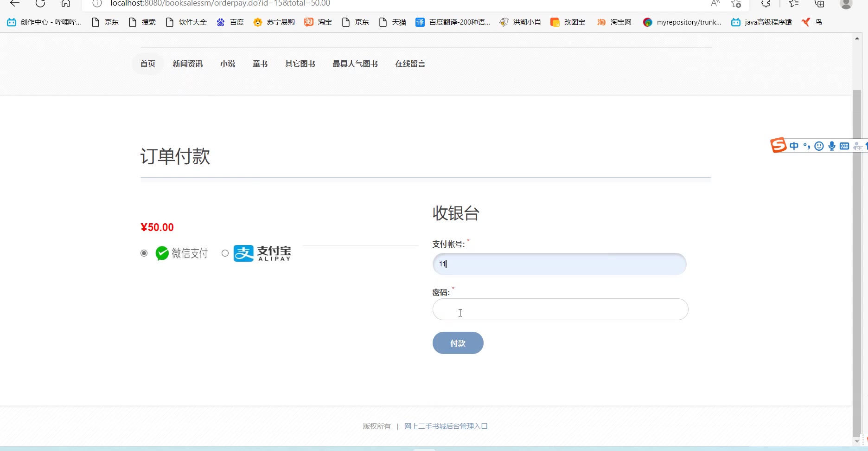Open the browser home page icon
Image resolution: width=868 pixels, height=451 pixels.
[66, 3]
